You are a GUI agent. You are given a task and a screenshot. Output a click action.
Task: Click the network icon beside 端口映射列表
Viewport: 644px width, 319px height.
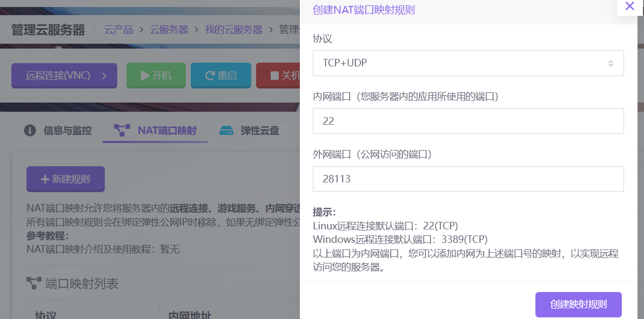point(34,283)
